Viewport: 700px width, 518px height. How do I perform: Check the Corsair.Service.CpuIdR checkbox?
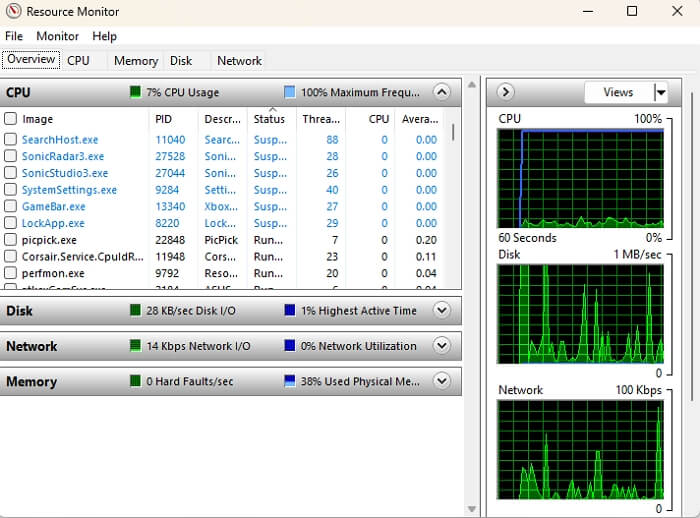click(10, 256)
